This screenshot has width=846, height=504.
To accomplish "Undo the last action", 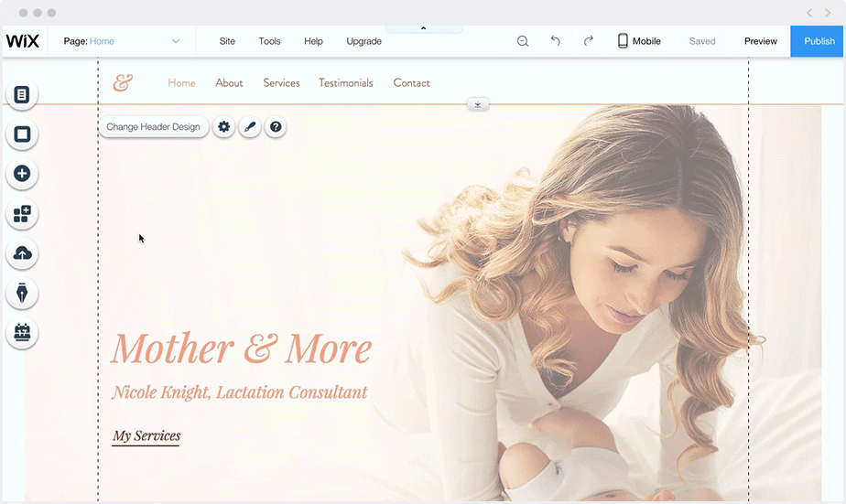I will click(x=555, y=41).
